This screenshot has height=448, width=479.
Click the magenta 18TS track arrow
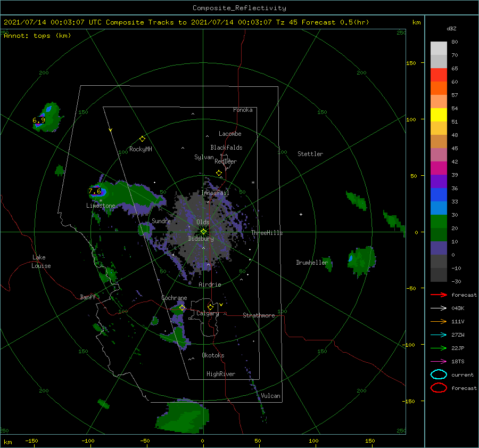pyautogui.click(x=439, y=362)
